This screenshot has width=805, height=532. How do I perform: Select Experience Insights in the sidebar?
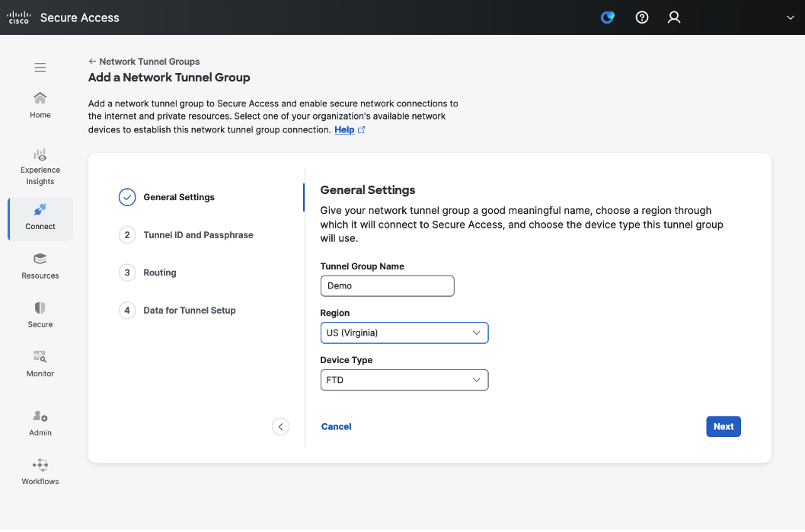click(x=40, y=165)
